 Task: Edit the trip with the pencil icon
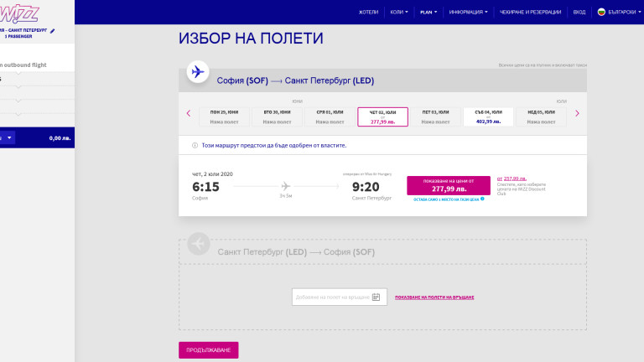click(52, 31)
